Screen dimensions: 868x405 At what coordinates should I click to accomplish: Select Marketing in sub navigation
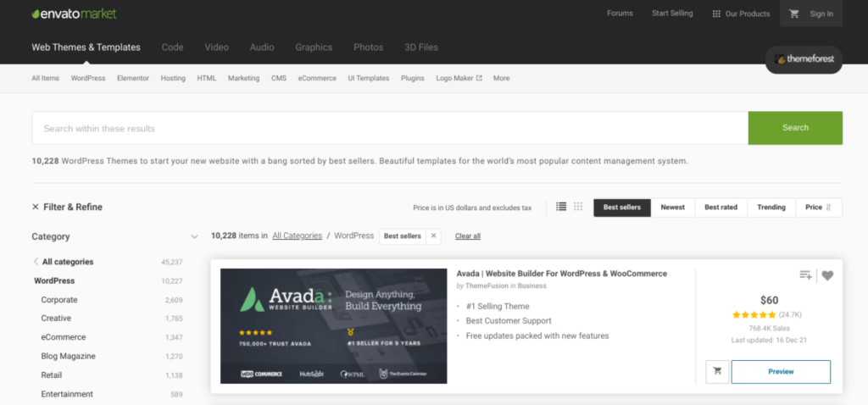[x=243, y=78]
